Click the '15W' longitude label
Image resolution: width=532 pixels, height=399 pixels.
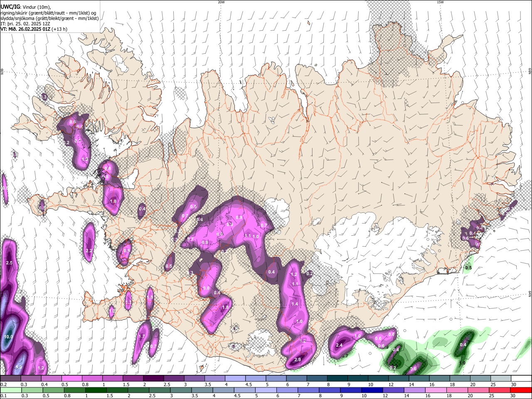coord(440,2)
